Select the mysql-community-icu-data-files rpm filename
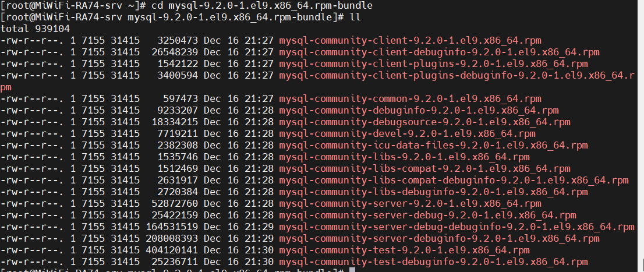Viewport: 644px width, 272px height. tap(433, 146)
